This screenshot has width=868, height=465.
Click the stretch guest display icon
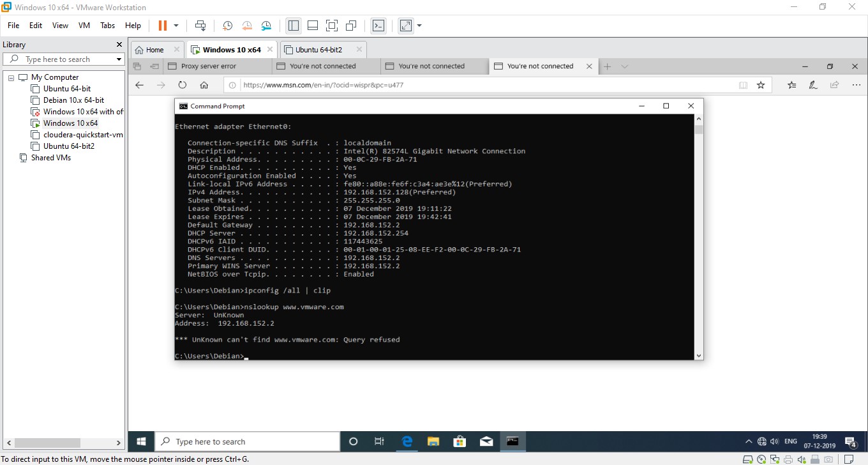[406, 26]
